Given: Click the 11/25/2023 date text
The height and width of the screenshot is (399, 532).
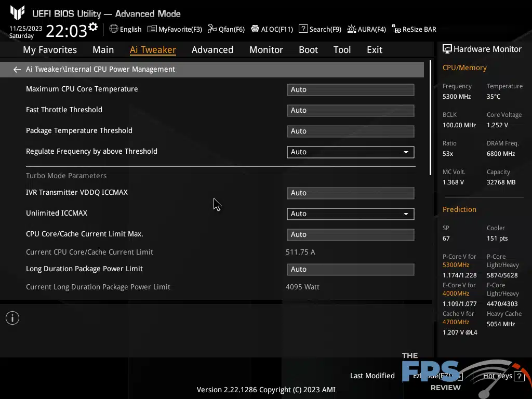Looking at the screenshot, I should 26,29.
